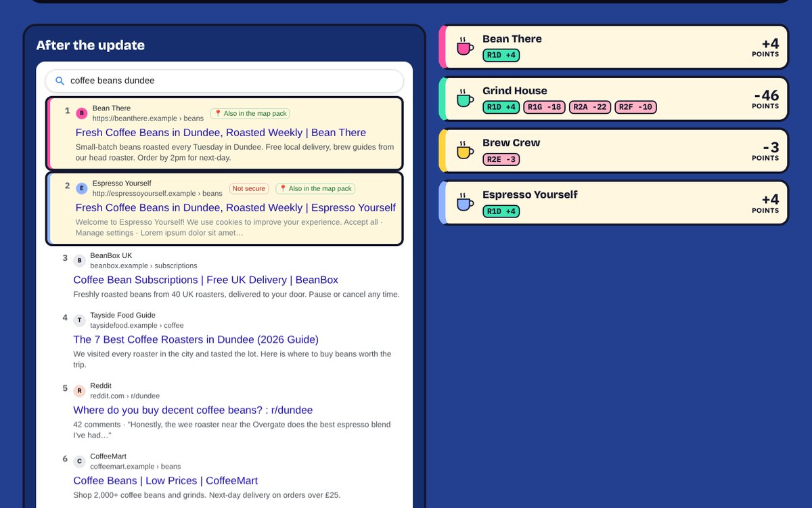Click the search magnifier icon
The width and height of the screenshot is (812, 508).
60,81
